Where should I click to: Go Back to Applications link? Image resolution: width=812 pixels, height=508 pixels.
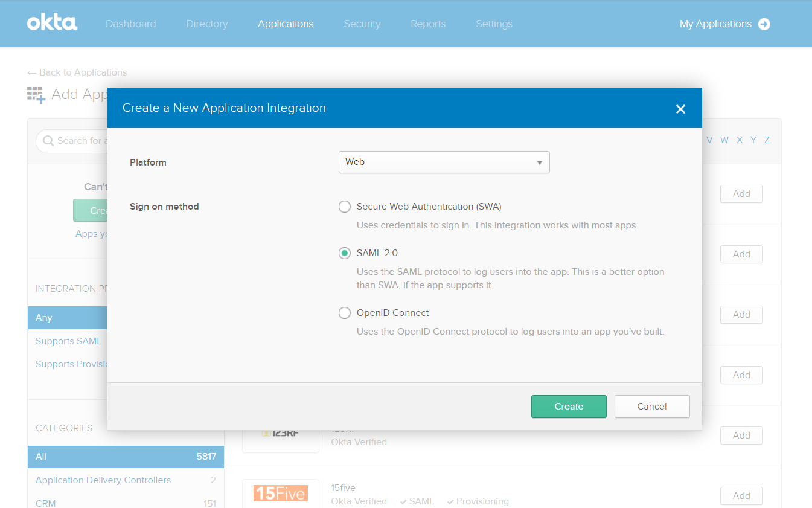[x=77, y=72]
